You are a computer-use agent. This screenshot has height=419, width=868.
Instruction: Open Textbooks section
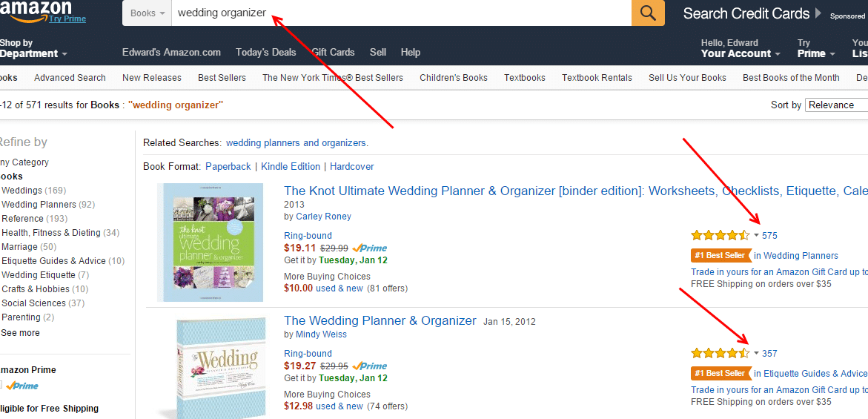(x=525, y=78)
